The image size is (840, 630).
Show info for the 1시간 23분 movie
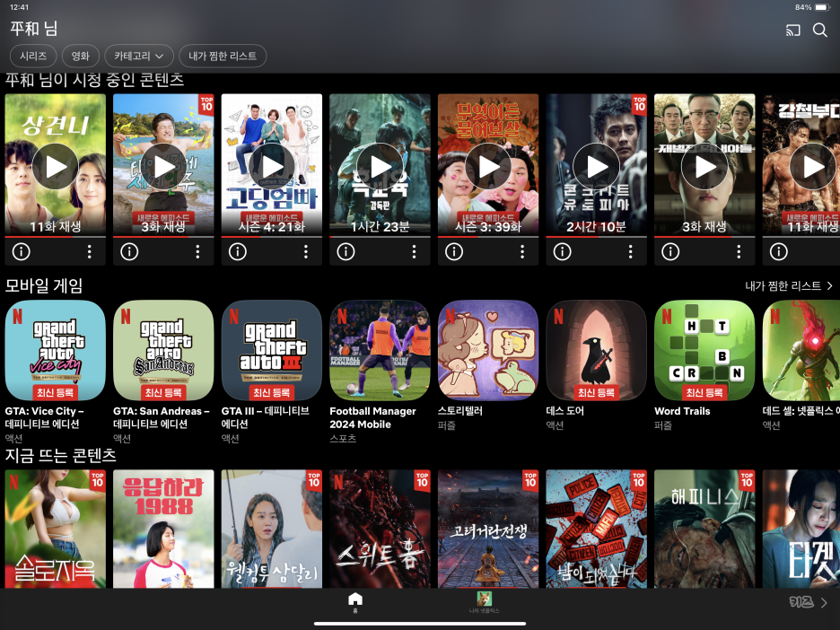point(346,252)
